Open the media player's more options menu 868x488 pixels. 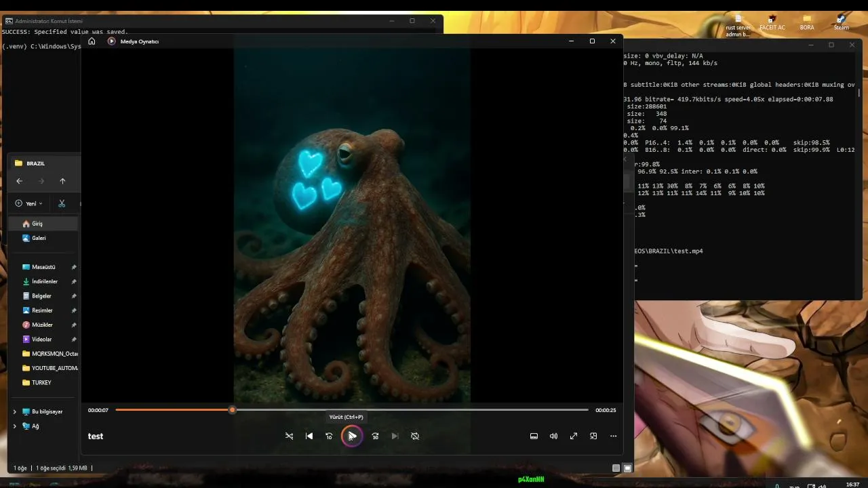(x=613, y=436)
